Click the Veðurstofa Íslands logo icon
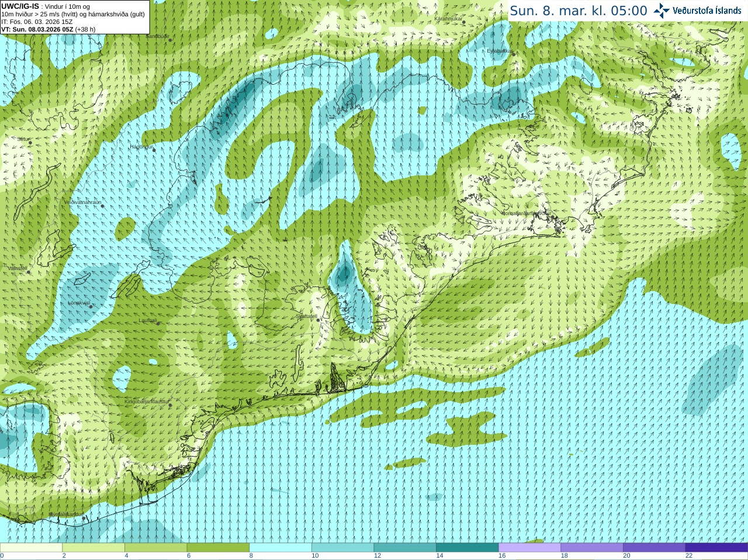This screenshot has height=560, width=748. [662, 11]
